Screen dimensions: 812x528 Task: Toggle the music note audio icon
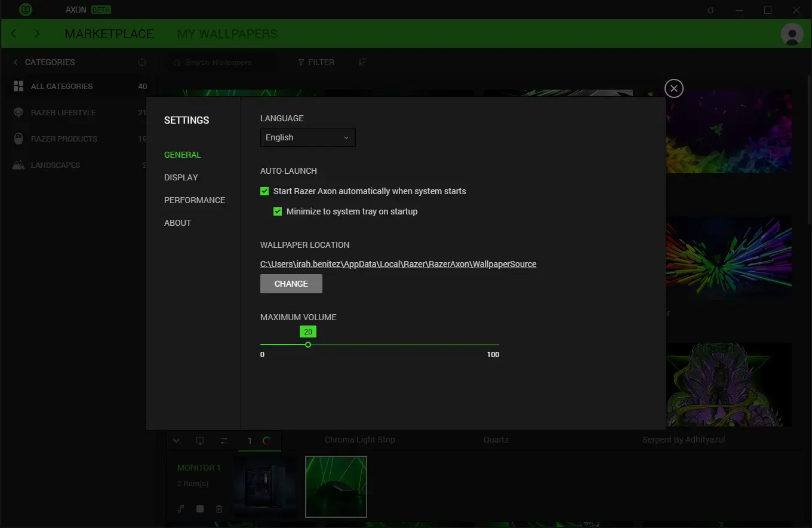click(181, 509)
